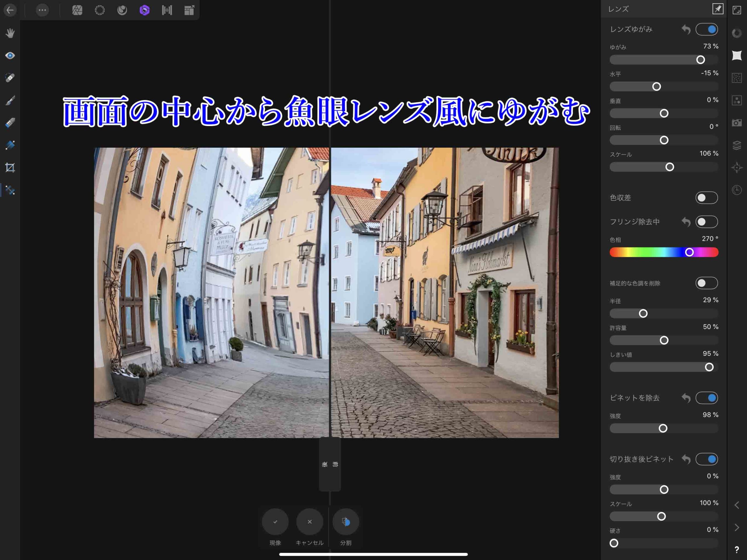Open the Navigator compass studio icon
This screenshot has width=747, height=560.
click(x=737, y=168)
